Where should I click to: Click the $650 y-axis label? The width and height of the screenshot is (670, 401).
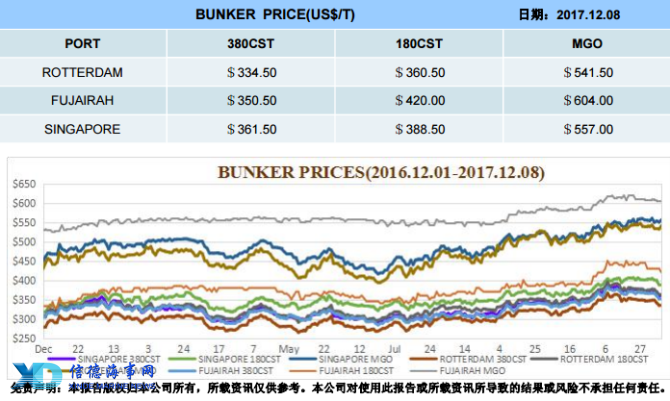(24, 184)
